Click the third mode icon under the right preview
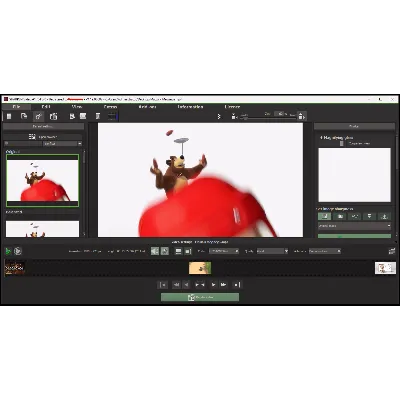The height and width of the screenshot is (400, 400). (x=355, y=216)
